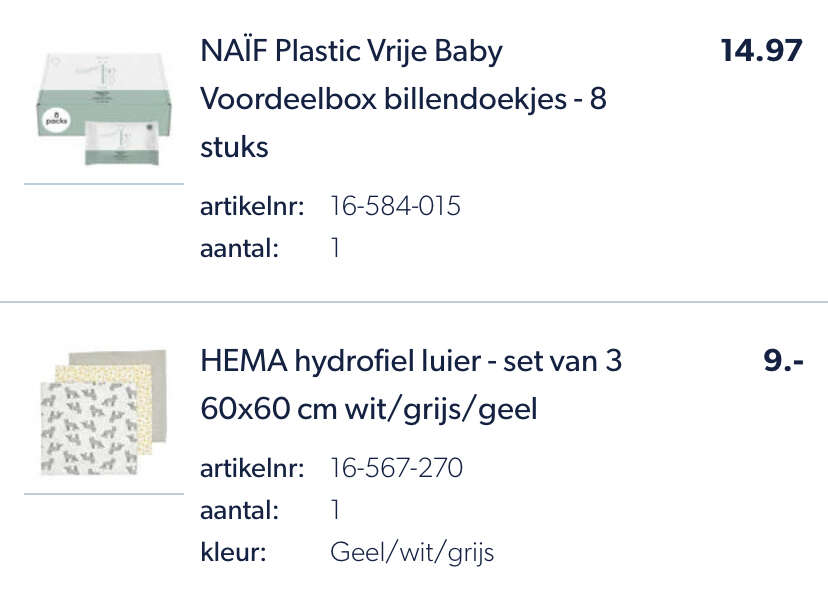Click the NAÏF Plastic Vrije Baby title

(x=403, y=99)
